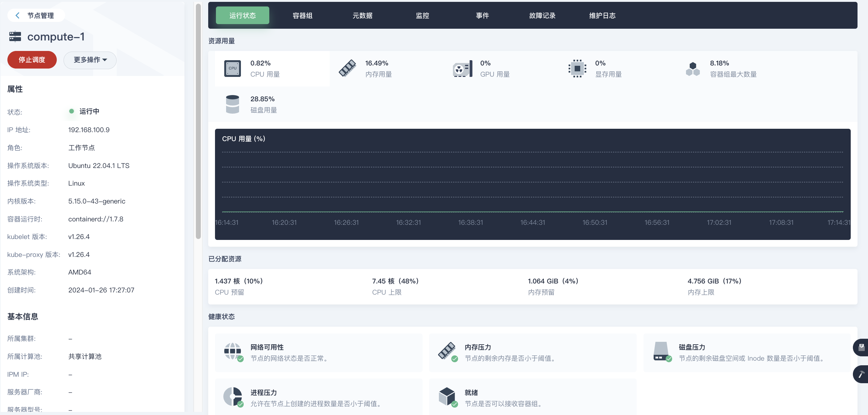
Task: Click the 17:02:31 chart time label
Action: pos(719,223)
